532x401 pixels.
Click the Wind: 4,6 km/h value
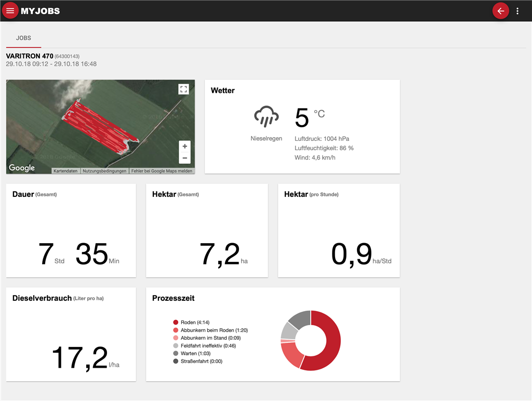tap(315, 158)
